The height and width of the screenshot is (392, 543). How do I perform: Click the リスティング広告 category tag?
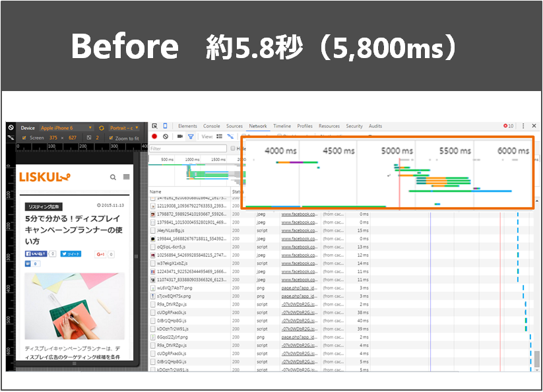coord(44,207)
